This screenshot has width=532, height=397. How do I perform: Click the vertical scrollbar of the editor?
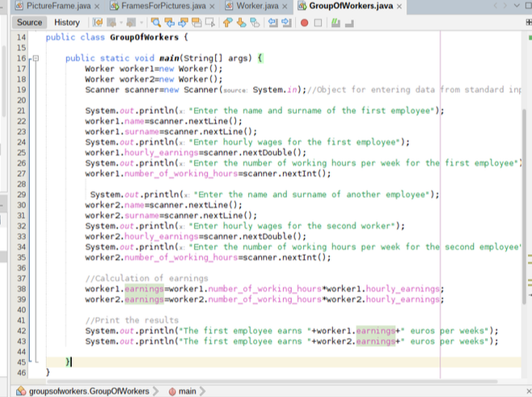coord(524,206)
